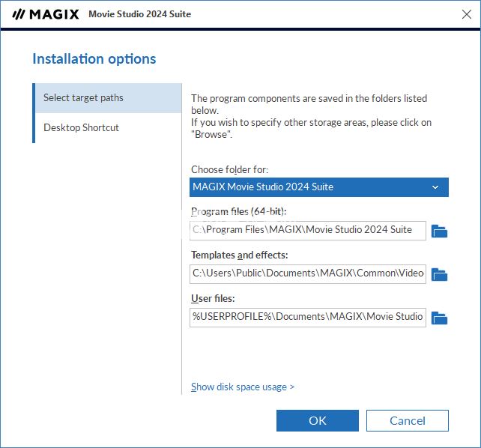Click the MAGIX logo in title bar
This screenshot has width=481, height=448.
(x=46, y=14)
